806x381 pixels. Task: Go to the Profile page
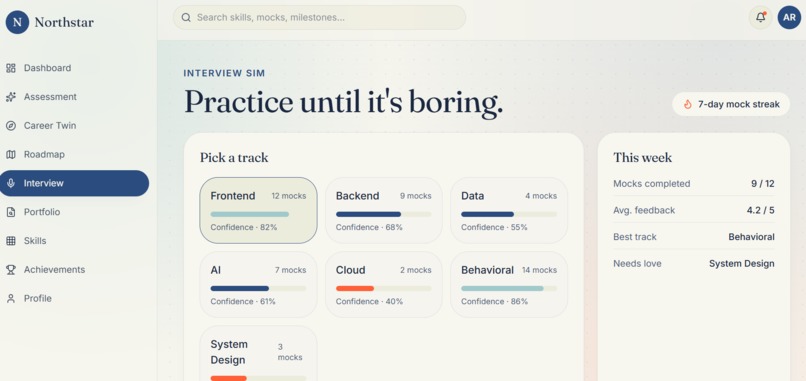pyautogui.click(x=75, y=298)
